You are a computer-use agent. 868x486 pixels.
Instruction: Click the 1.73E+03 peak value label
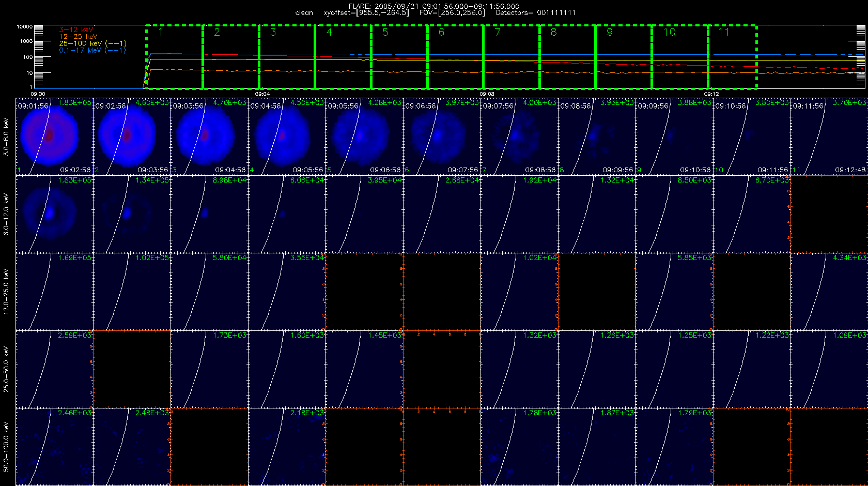coord(230,336)
